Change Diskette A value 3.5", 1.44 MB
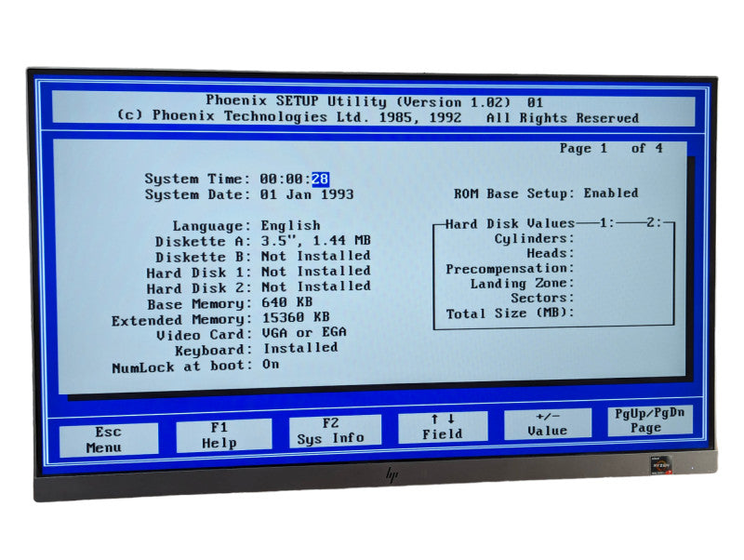The image size is (744, 560). point(315,241)
